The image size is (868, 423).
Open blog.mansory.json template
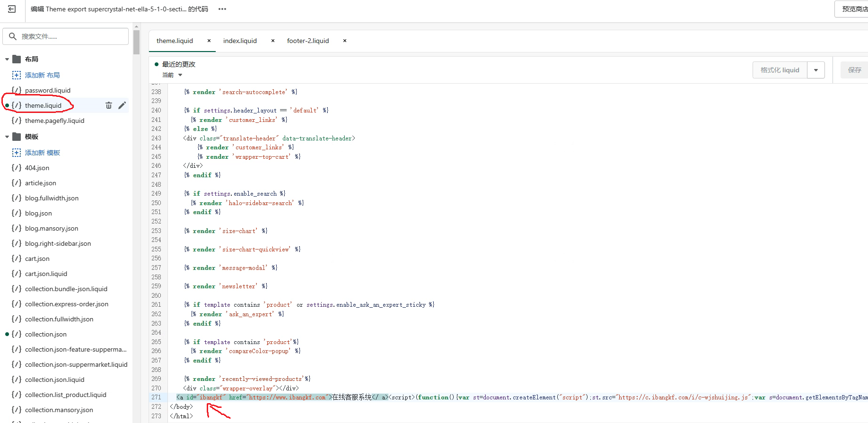coord(52,228)
